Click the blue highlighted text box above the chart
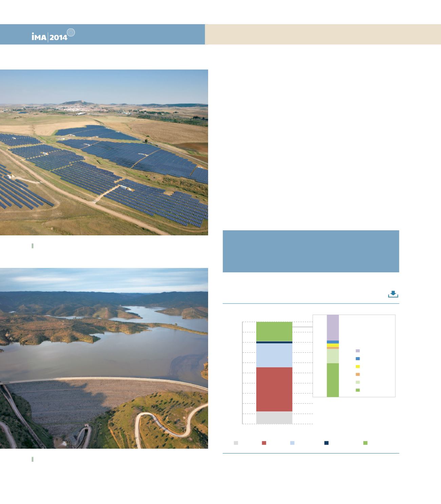Viewport: 441px width, 504px height. tap(311, 251)
